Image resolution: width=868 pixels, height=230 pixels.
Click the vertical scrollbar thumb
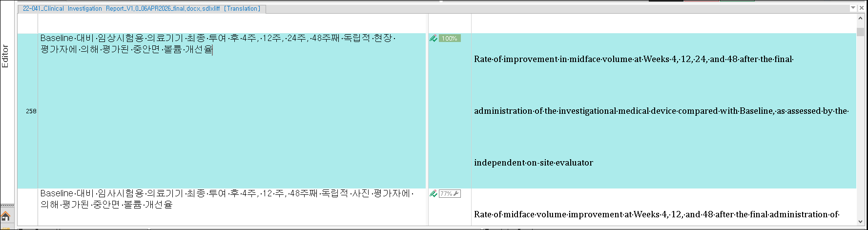860,32
